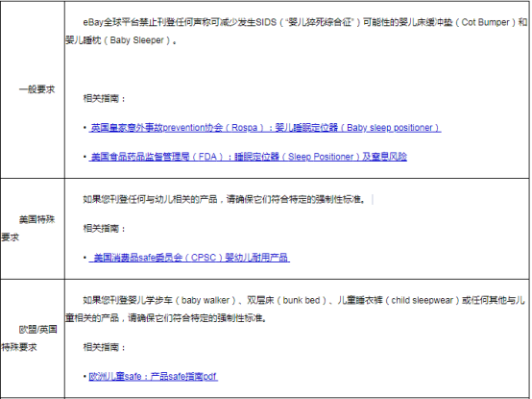The width and height of the screenshot is (532, 399).
Task: Click the 欧盟/英国特殊要求 row header cell
Action: pos(33,338)
